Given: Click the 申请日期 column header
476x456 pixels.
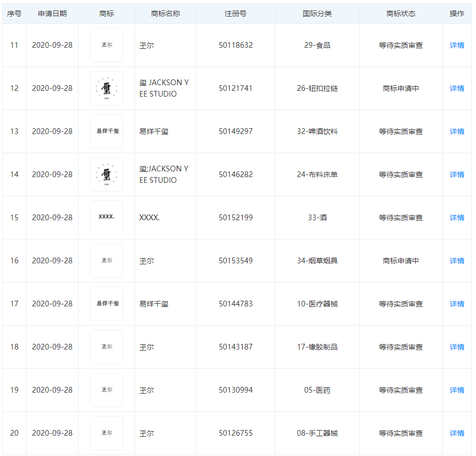Looking at the screenshot, I should pos(52,14).
